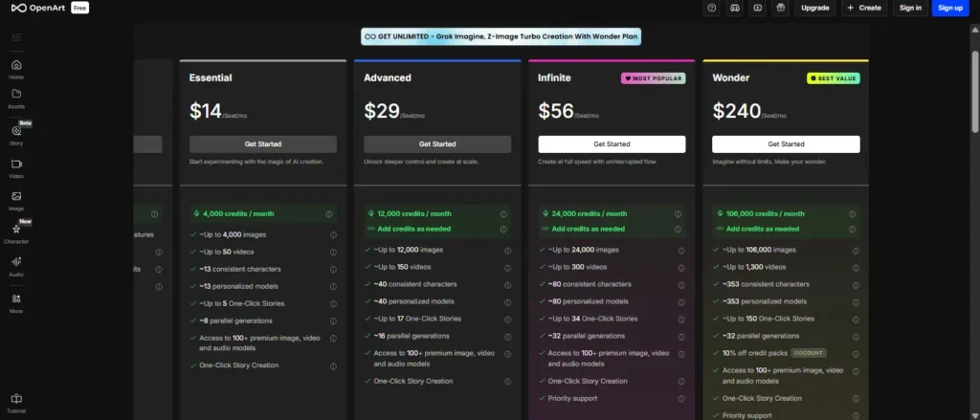This screenshot has height=420, width=980.
Task: Open the Story beta tool
Action: tap(16, 134)
